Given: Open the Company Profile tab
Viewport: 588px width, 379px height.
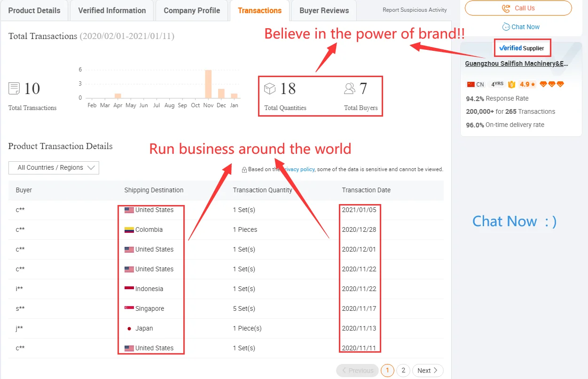Looking at the screenshot, I should coord(192,10).
